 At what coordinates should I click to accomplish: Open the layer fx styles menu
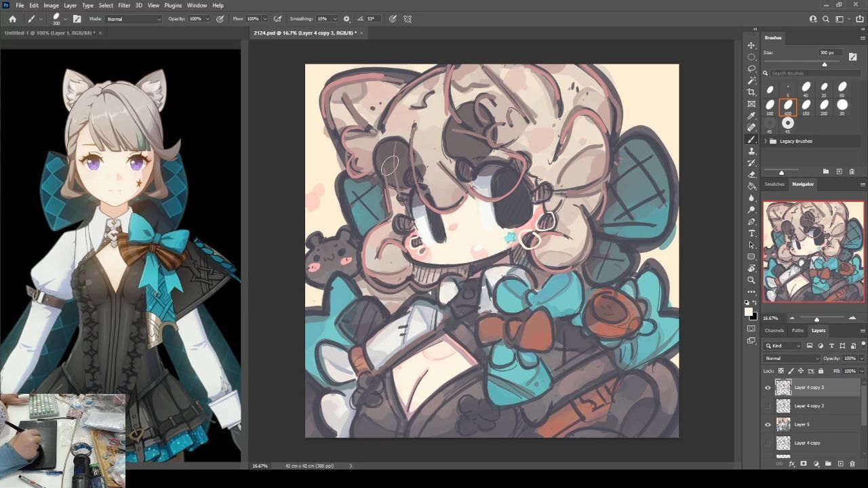point(791,464)
